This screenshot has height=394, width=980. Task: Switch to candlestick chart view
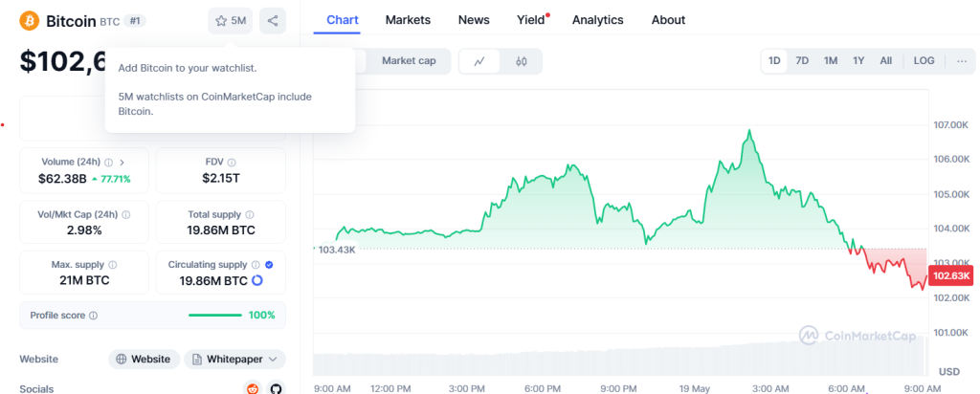[522, 61]
